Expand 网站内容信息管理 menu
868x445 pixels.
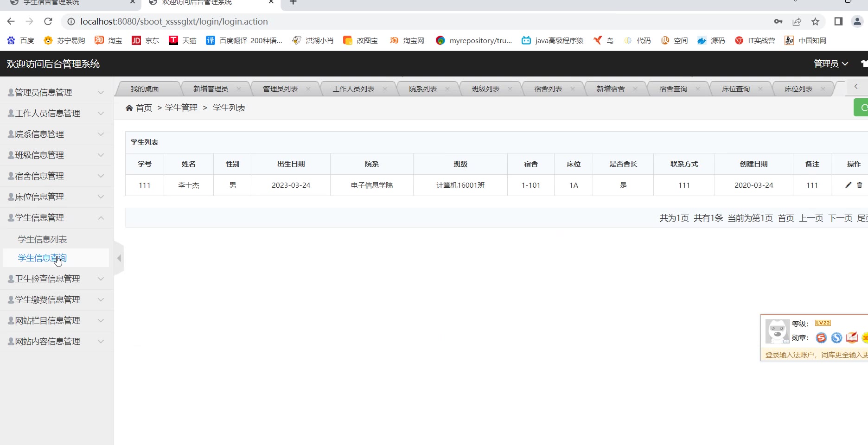click(57, 341)
